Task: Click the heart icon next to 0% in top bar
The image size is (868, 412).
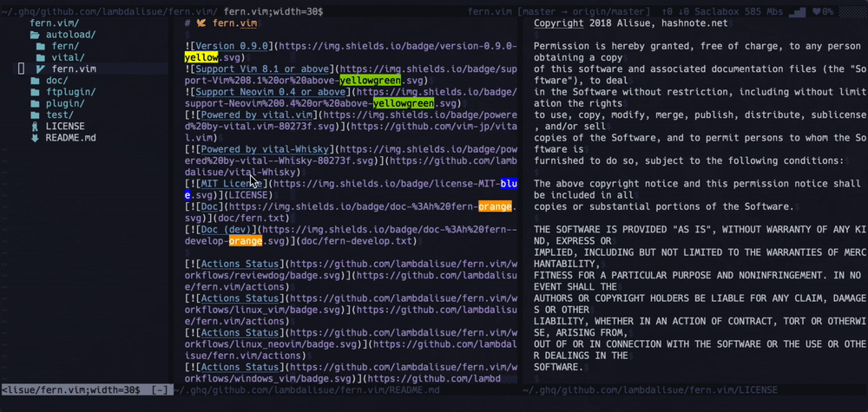Action: coord(816,11)
